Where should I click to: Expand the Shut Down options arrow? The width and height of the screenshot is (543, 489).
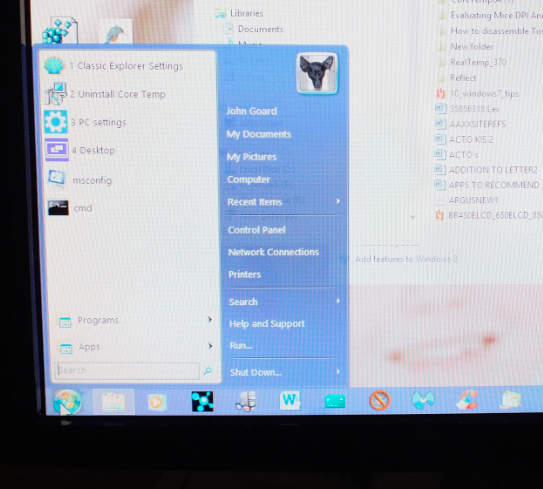tap(338, 372)
